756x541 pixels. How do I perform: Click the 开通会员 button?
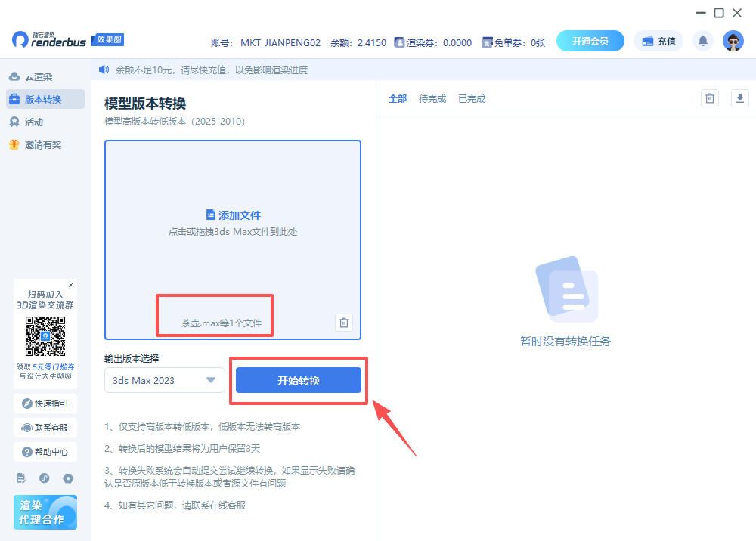590,41
